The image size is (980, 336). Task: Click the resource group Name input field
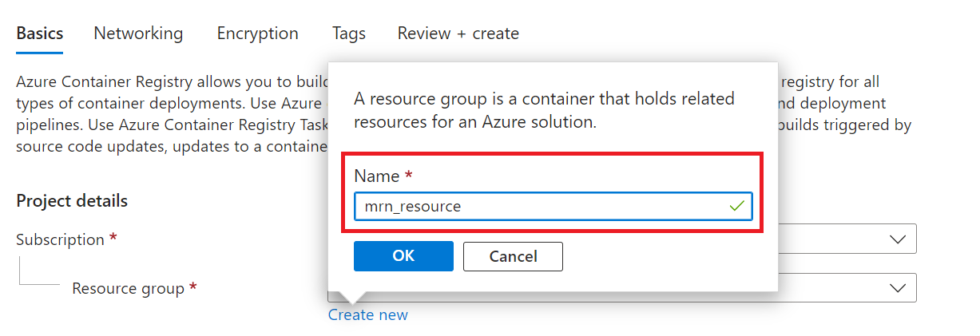553,206
